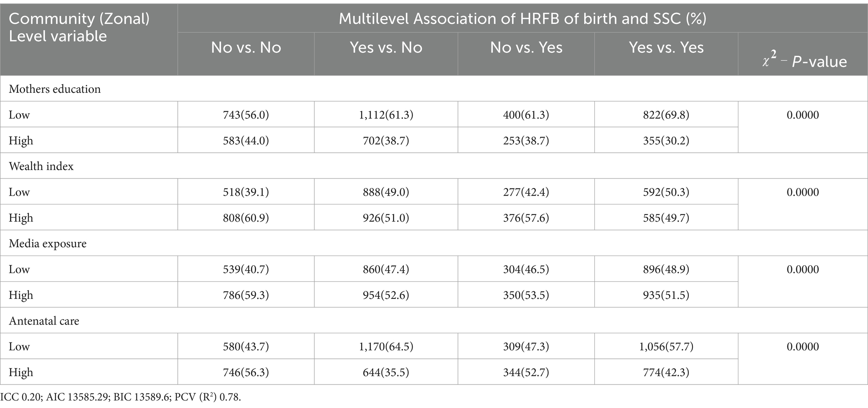The height and width of the screenshot is (408, 868).
Task: Click the 'High' label under Media exposure
Action: click(x=21, y=295)
